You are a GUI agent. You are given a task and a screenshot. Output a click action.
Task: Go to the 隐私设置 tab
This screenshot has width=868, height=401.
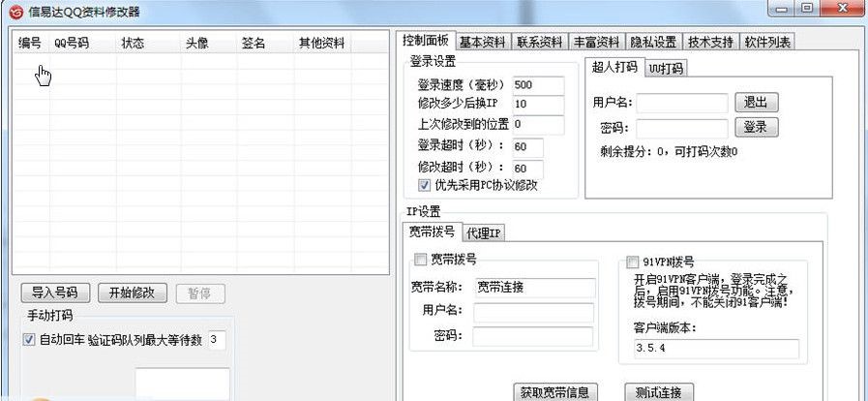click(654, 42)
